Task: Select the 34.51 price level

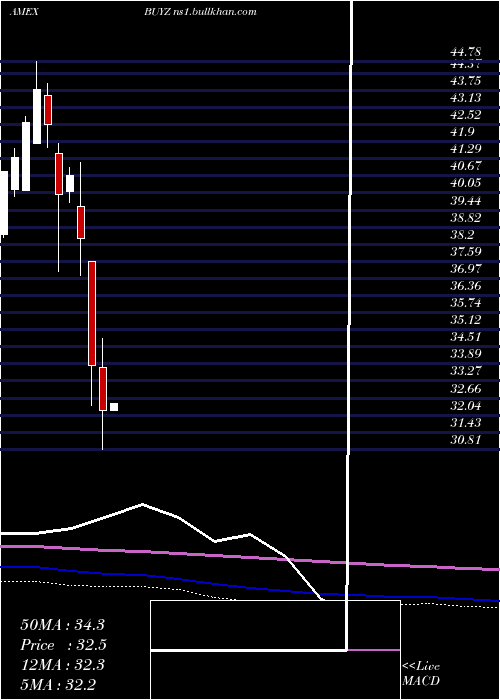Action: tap(465, 337)
